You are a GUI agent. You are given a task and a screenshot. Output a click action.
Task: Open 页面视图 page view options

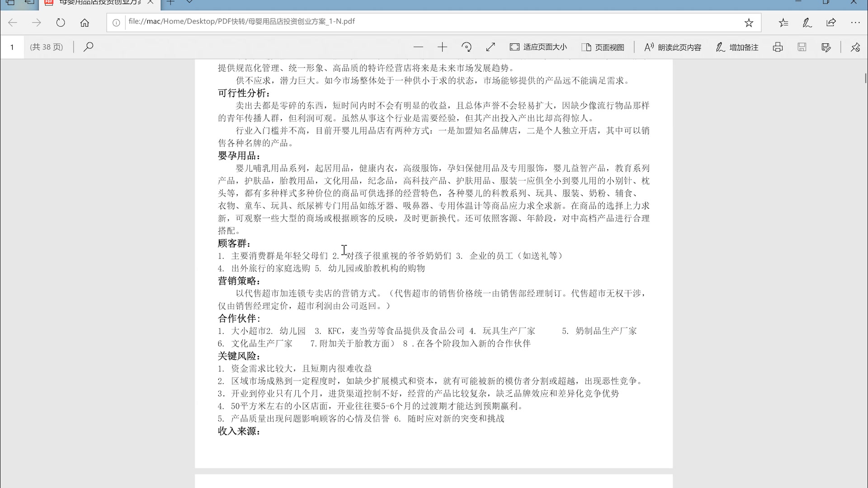pos(603,47)
